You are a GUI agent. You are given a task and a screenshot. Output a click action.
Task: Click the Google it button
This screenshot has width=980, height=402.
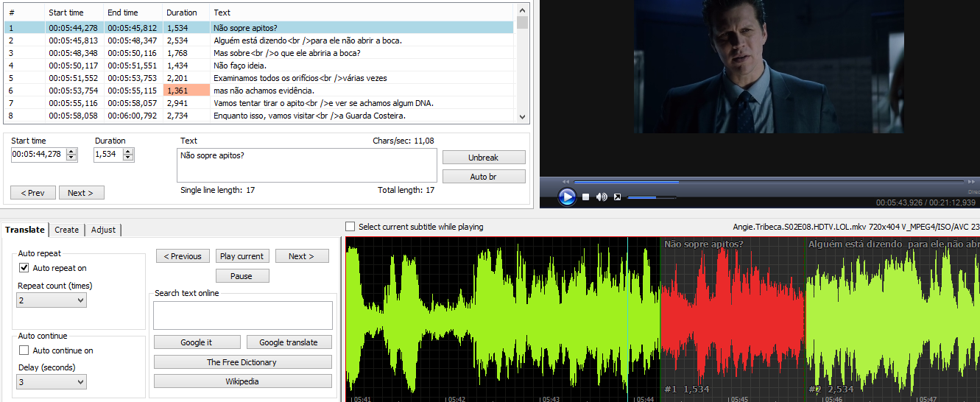[x=197, y=342]
